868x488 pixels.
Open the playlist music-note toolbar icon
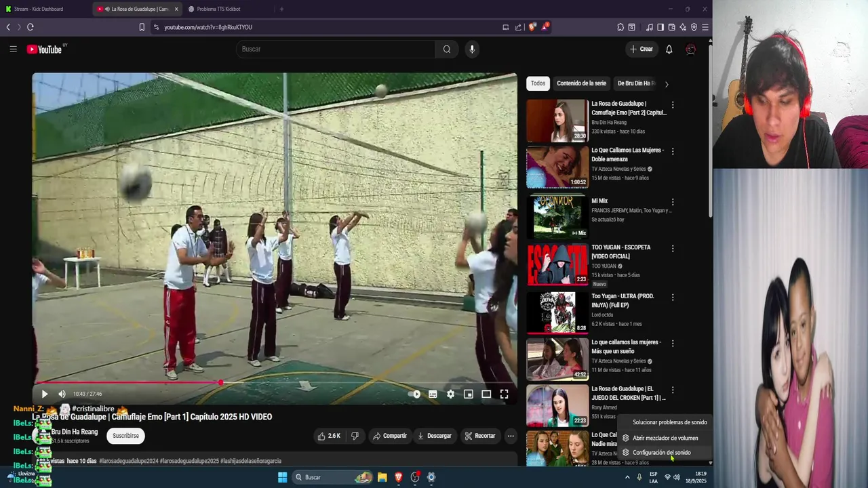coord(650,27)
